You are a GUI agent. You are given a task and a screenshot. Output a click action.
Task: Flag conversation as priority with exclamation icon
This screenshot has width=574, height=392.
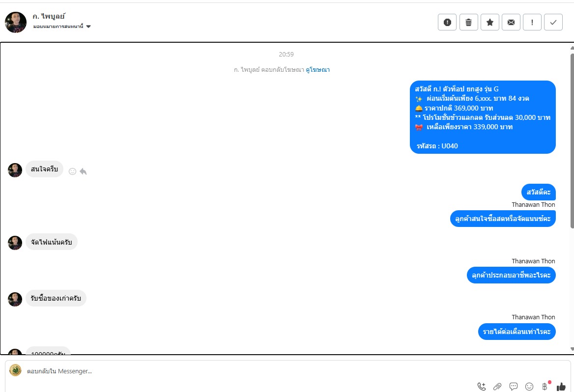point(532,22)
